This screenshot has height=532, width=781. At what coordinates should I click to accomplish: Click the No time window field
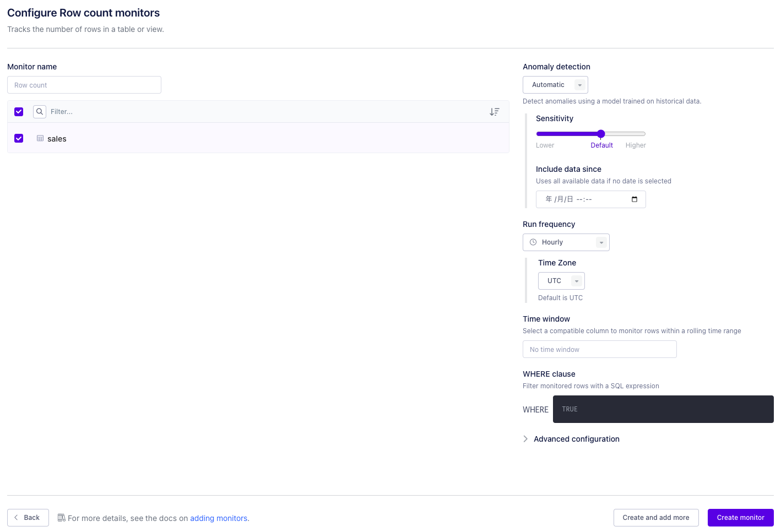pos(600,349)
